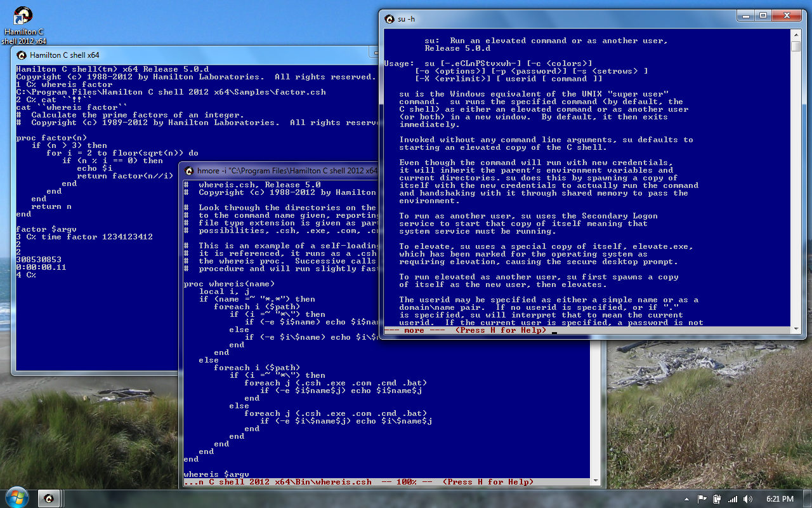This screenshot has width=812, height=508.
Task: Click the Hamilton C shell taskbar button
Action: pos(49,498)
